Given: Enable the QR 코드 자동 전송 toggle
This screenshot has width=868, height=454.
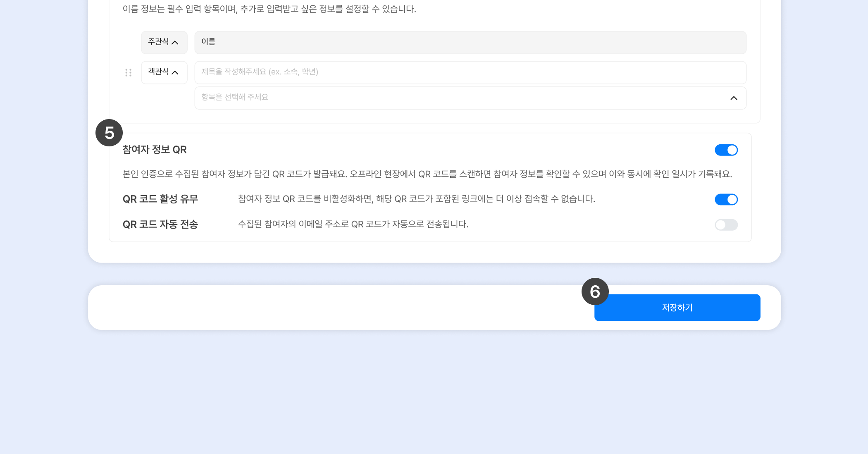Looking at the screenshot, I should [726, 225].
